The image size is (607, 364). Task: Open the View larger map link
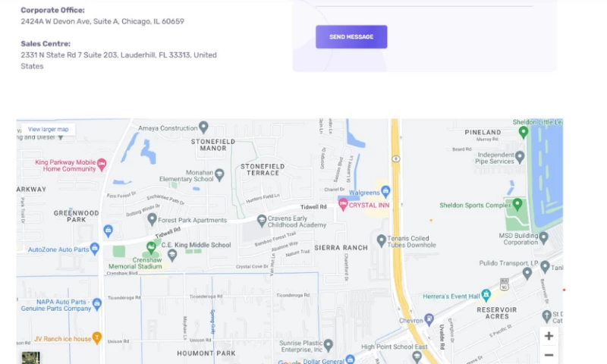[x=48, y=129]
